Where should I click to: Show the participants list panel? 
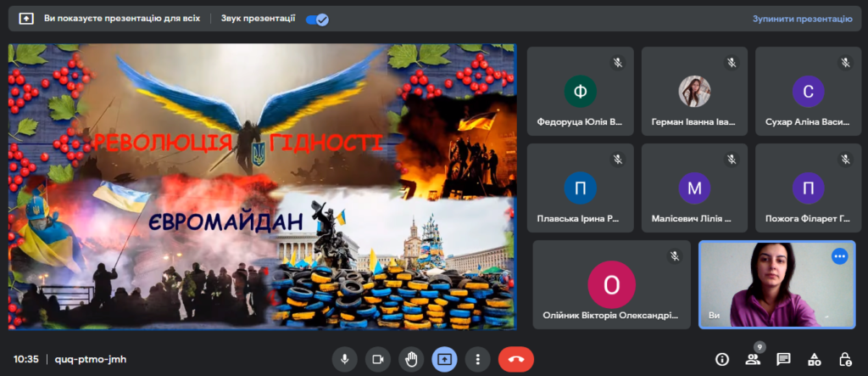753,359
